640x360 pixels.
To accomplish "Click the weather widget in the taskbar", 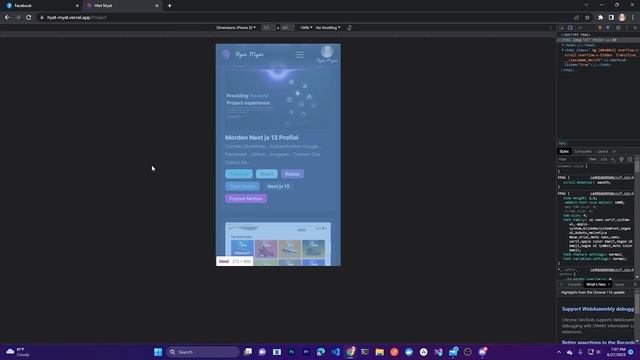I will tap(18, 352).
